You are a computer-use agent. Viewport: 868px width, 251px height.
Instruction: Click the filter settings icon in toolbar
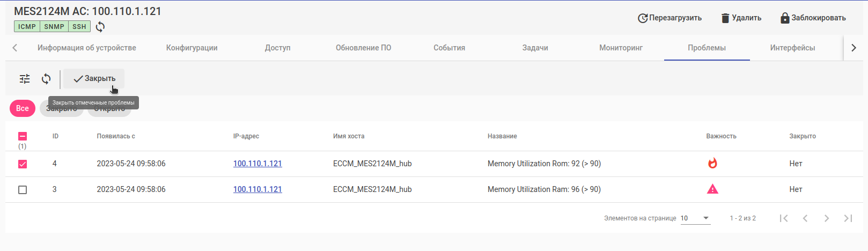(25, 79)
